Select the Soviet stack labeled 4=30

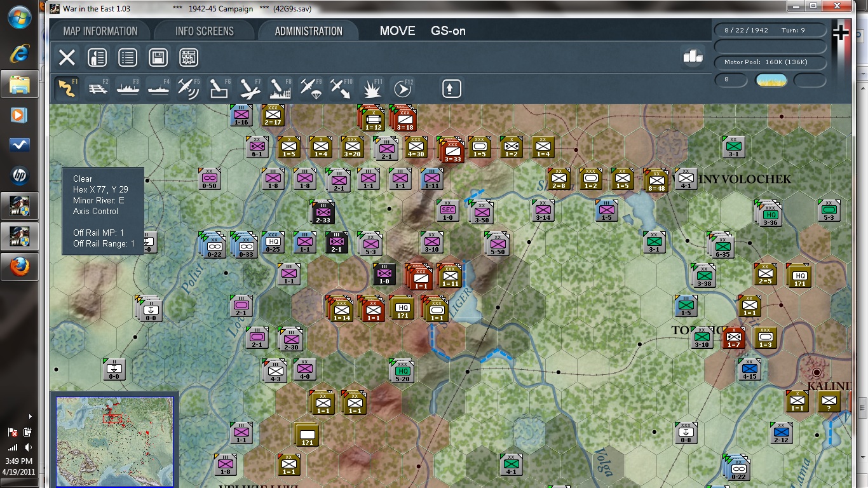click(416, 147)
